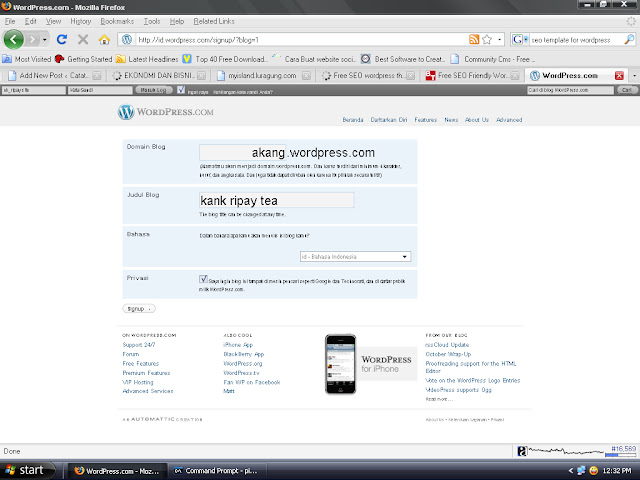Open the Bookmarks menu
Screen dimensions: 640x480
(x=117, y=21)
